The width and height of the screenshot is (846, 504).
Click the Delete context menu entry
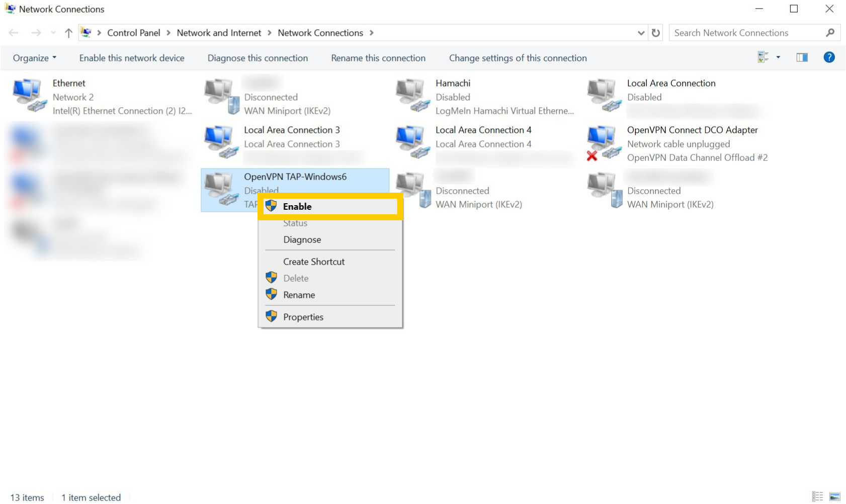click(296, 279)
